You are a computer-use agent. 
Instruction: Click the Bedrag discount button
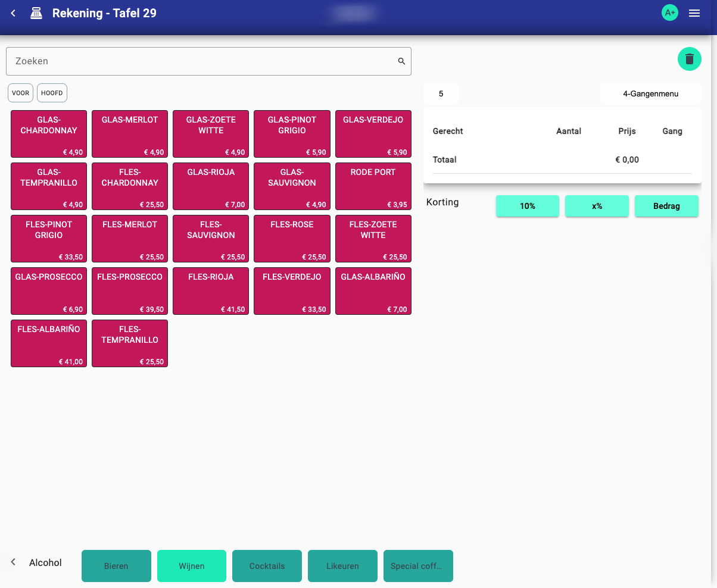pos(666,206)
